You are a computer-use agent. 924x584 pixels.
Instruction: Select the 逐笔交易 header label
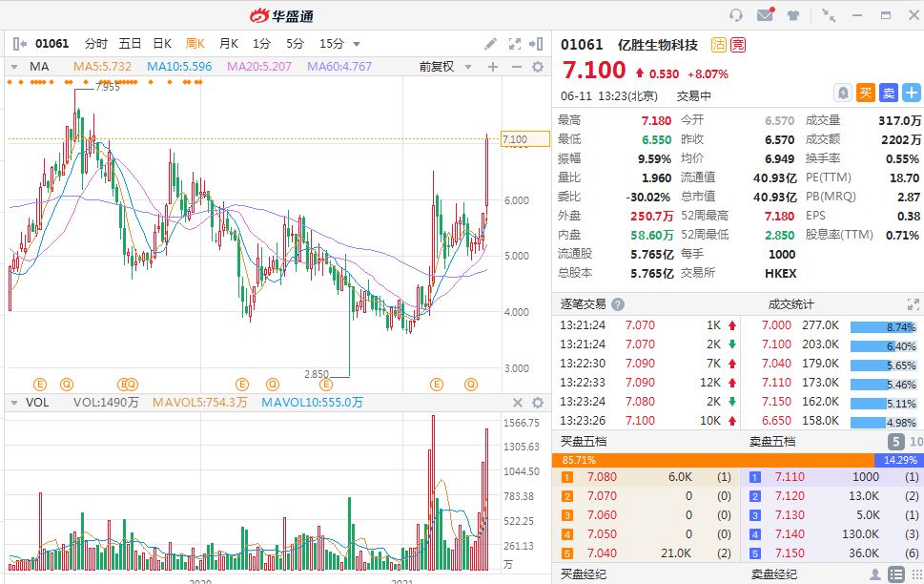(x=583, y=304)
